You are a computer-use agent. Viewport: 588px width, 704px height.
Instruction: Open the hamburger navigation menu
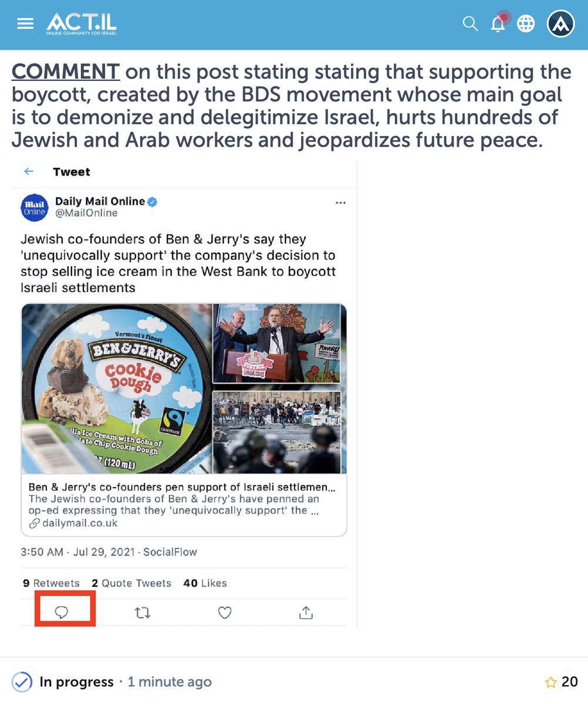point(25,23)
